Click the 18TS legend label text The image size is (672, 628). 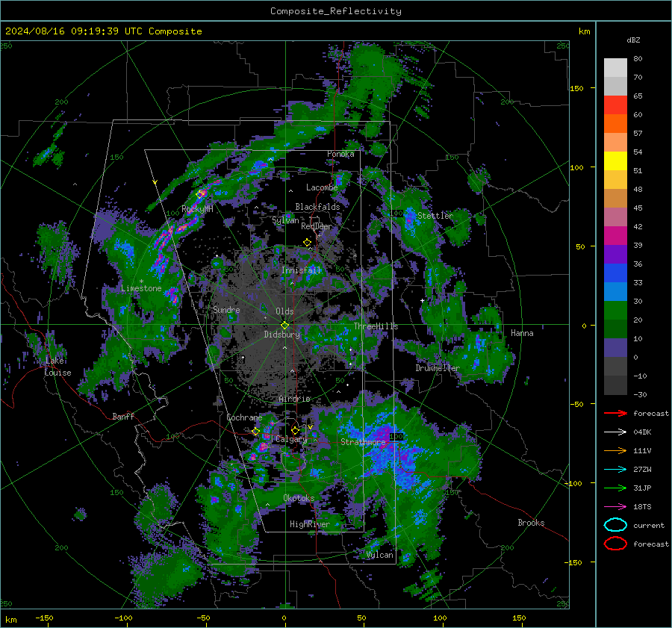tap(642, 507)
